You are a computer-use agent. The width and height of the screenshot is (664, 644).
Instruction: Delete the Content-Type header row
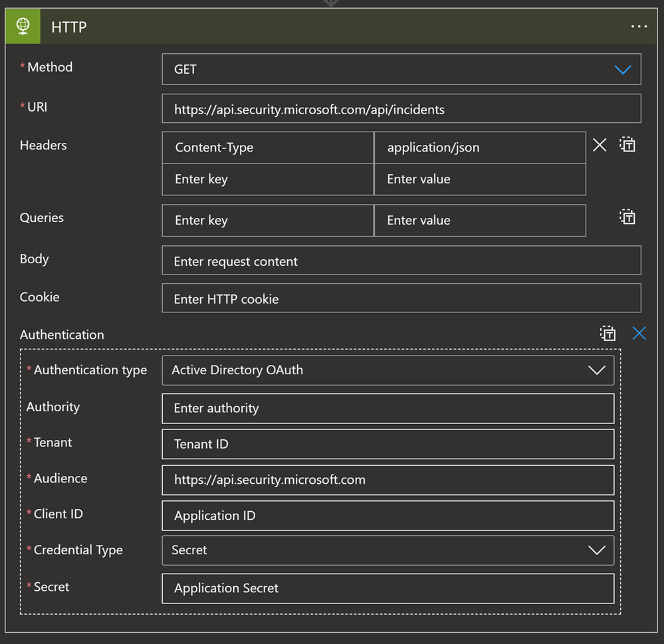[599, 145]
